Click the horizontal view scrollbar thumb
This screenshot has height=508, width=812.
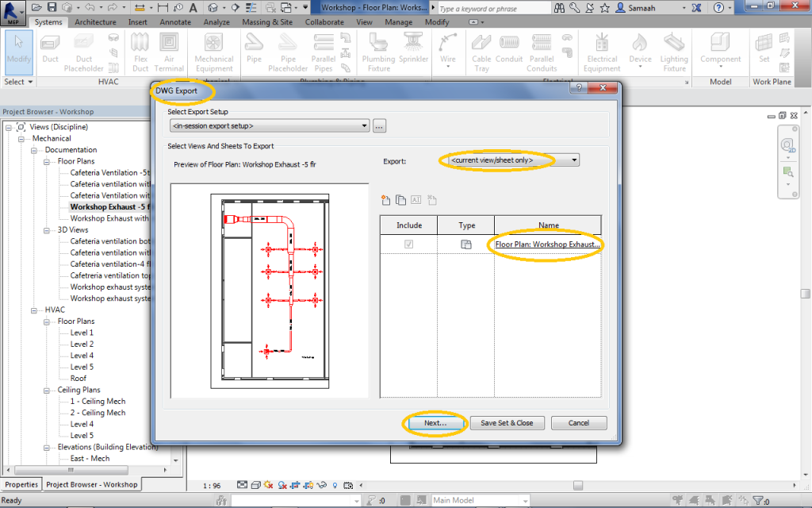(578, 486)
